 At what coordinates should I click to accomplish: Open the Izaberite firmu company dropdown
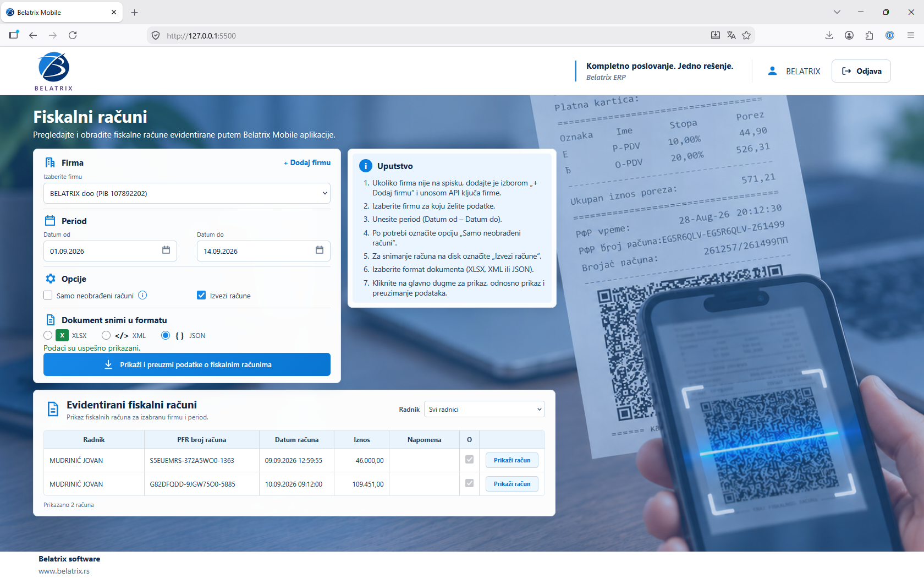(x=187, y=193)
